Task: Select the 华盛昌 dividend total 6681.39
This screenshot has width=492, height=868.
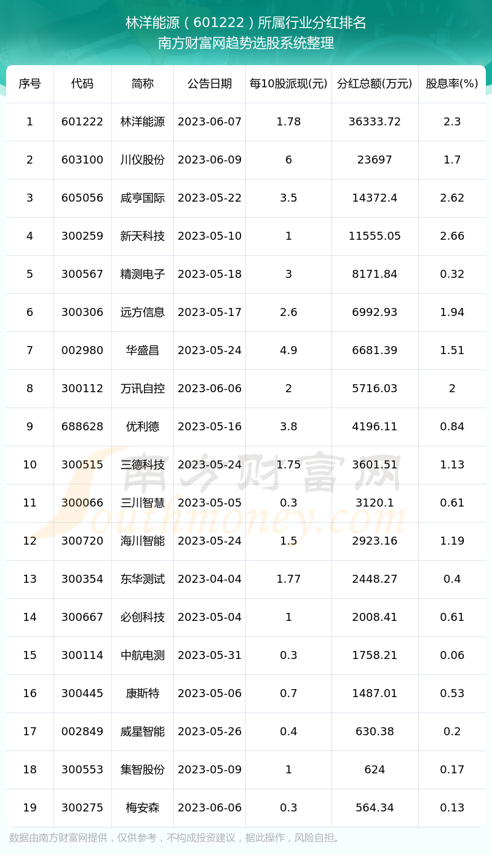Action: [375, 350]
